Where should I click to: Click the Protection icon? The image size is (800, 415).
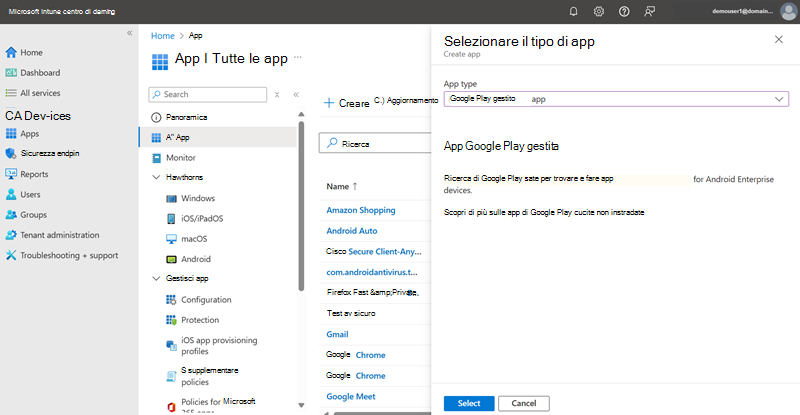click(x=171, y=320)
